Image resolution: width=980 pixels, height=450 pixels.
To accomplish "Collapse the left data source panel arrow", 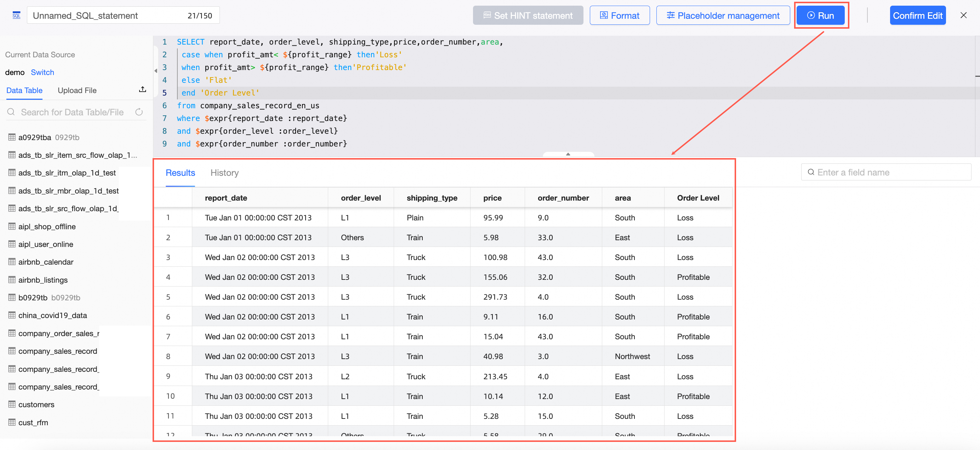I will [155, 71].
